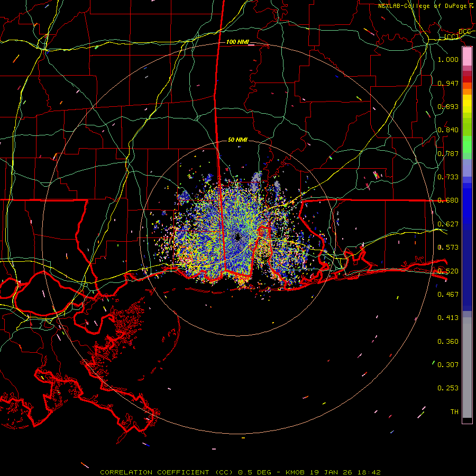Screen dimensions: 476x476
Task: Click the 0.520 scale label
Action: [448, 271]
